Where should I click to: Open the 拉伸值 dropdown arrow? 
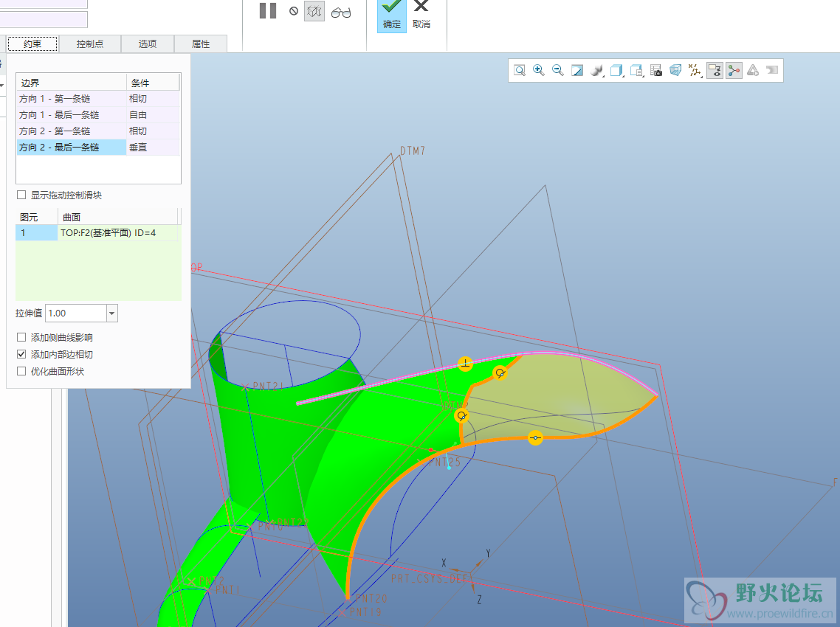point(112,313)
